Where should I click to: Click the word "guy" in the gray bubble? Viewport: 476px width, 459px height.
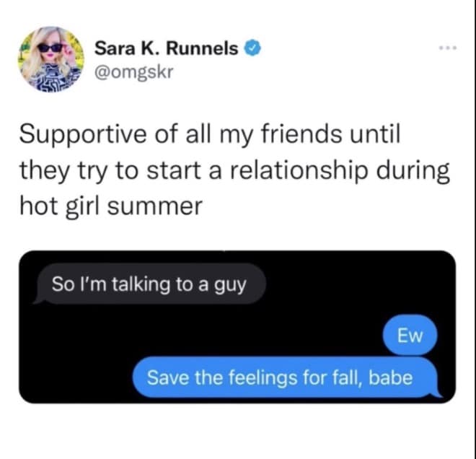click(230, 286)
